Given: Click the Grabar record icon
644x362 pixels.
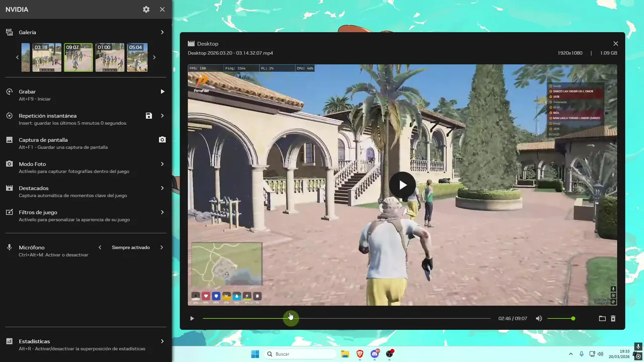Looking at the screenshot, I should coord(9,92).
